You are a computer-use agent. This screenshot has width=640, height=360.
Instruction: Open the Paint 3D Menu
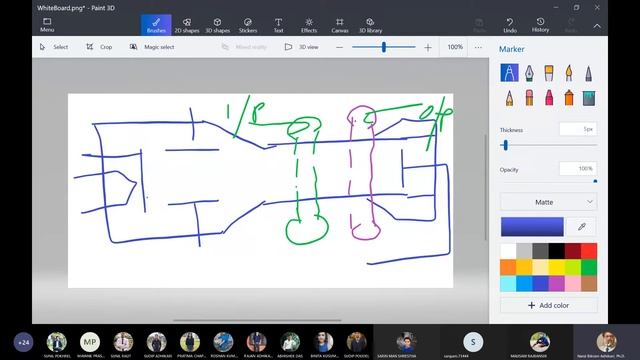tap(47, 25)
